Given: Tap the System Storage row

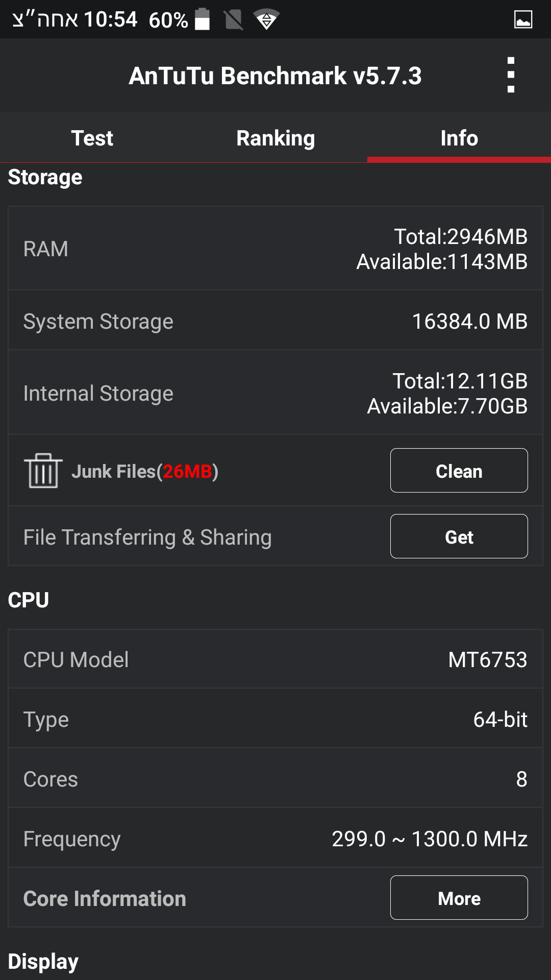Looking at the screenshot, I should pos(275,321).
